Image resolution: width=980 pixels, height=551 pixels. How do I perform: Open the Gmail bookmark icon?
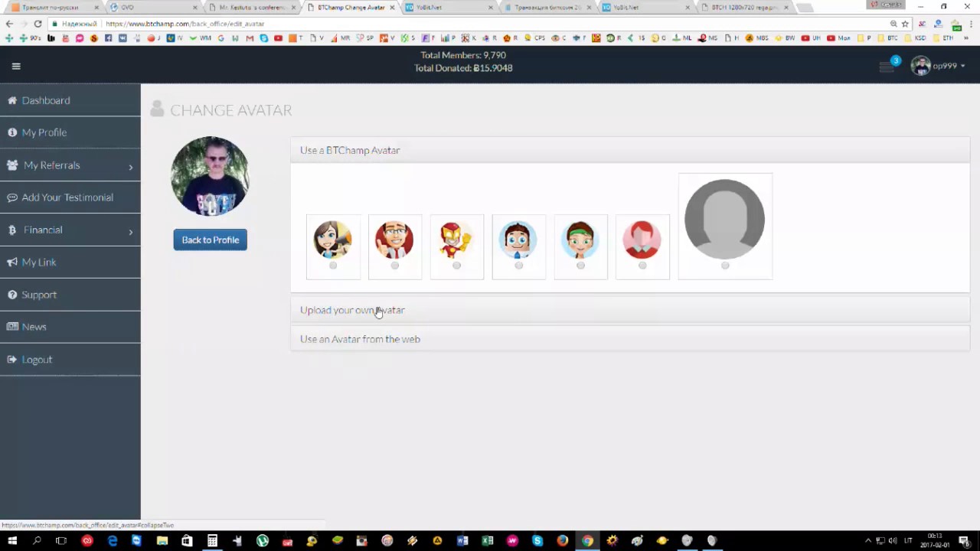tap(250, 37)
